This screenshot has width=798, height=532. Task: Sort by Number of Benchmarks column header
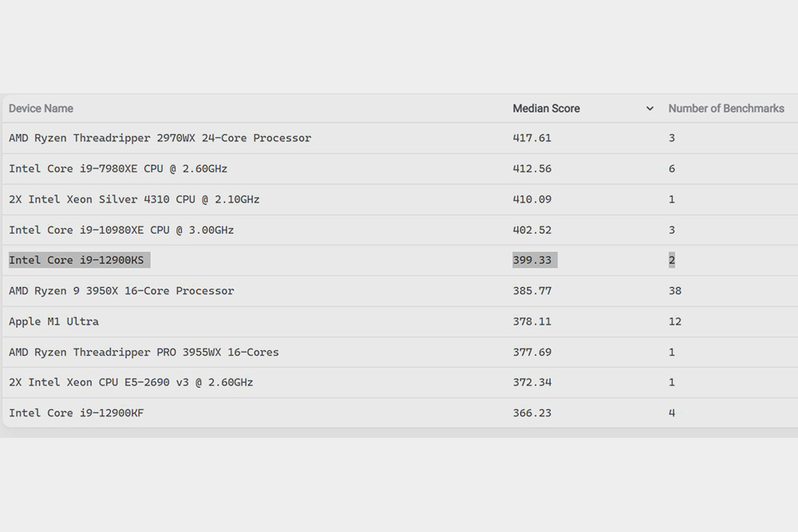pos(726,108)
